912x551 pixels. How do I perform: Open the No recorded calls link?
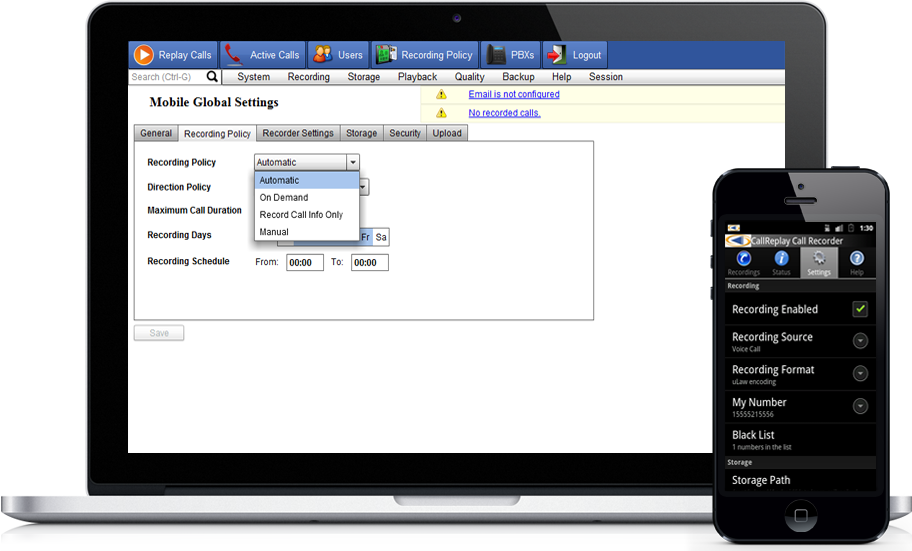click(x=504, y=113)
